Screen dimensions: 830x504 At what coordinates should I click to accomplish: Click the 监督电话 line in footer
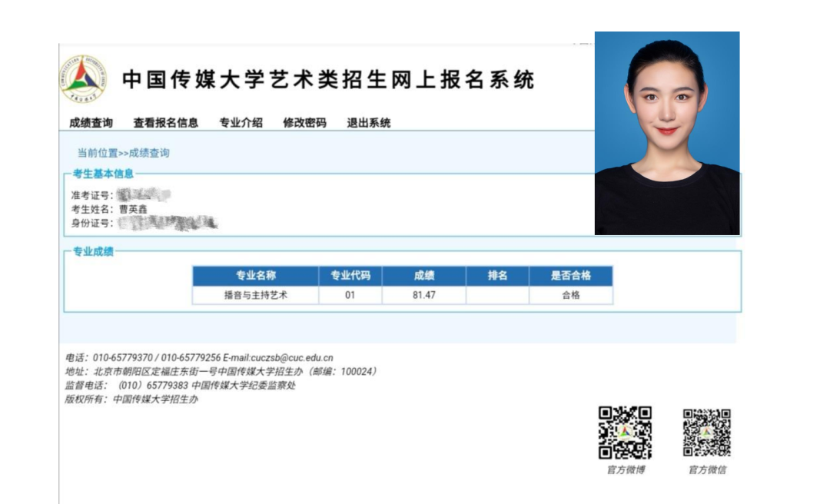click(180, 386)
